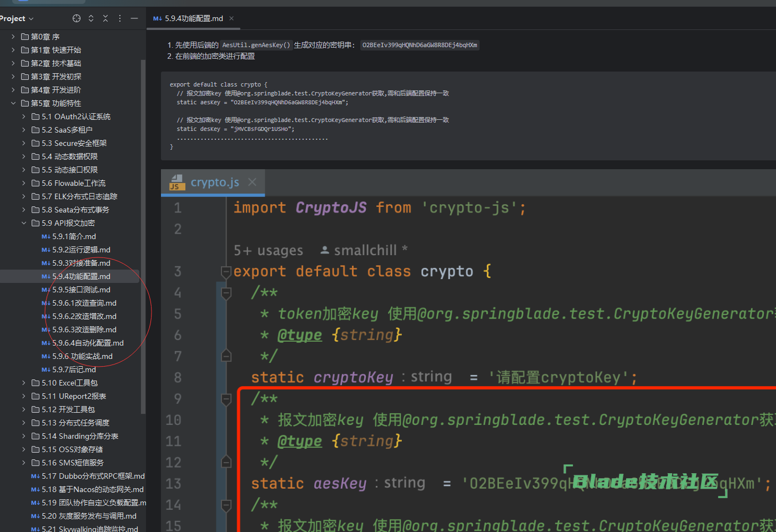Click the locate-in-project target icon
This screenshot has width=776, height=532.
coord(77,18)
